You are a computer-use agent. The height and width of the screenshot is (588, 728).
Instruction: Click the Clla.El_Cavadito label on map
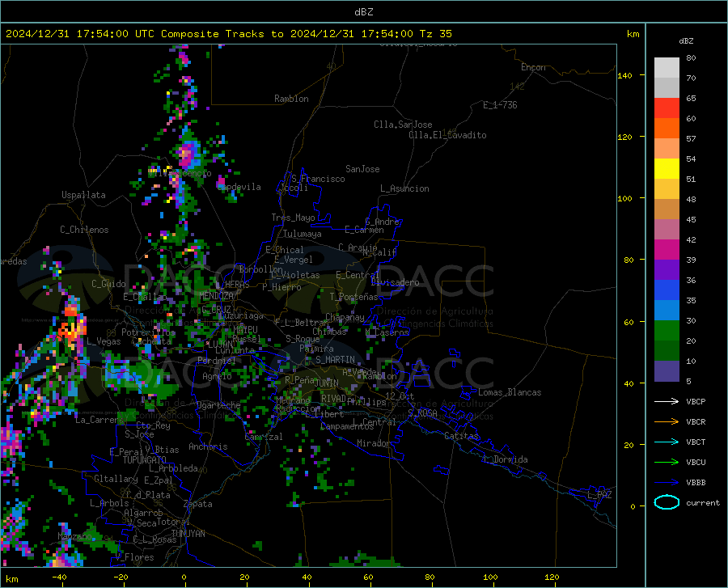[x=447, y=135]
